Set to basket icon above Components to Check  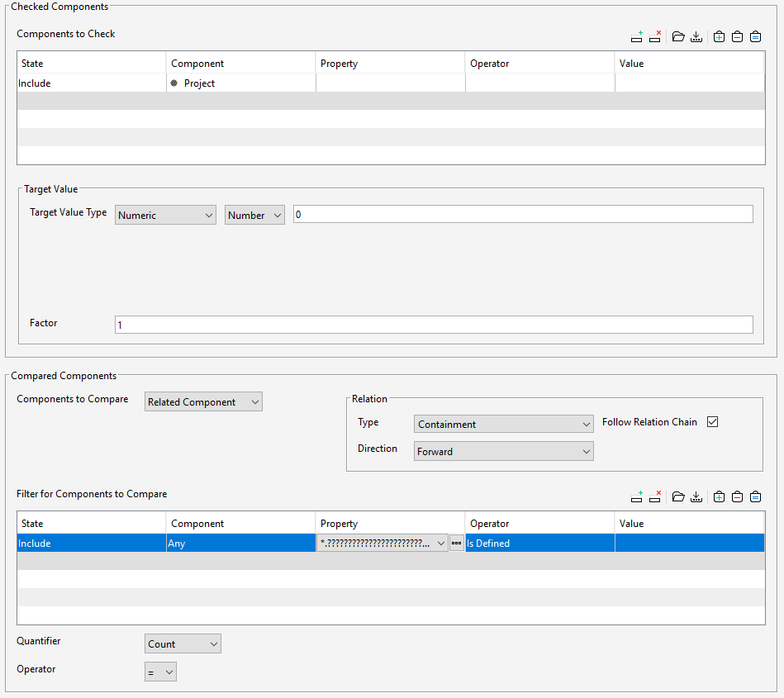click(x=756, y=36)
